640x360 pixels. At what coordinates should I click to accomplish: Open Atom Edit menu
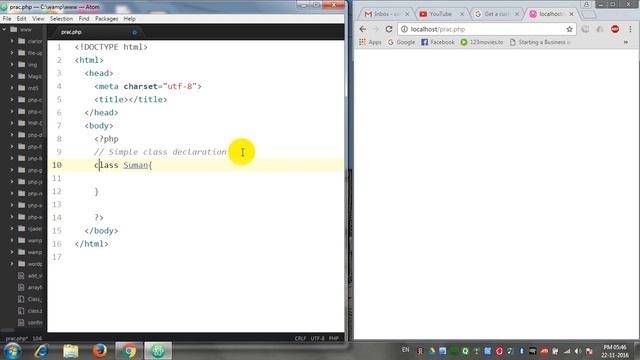(x=22, y=19)
